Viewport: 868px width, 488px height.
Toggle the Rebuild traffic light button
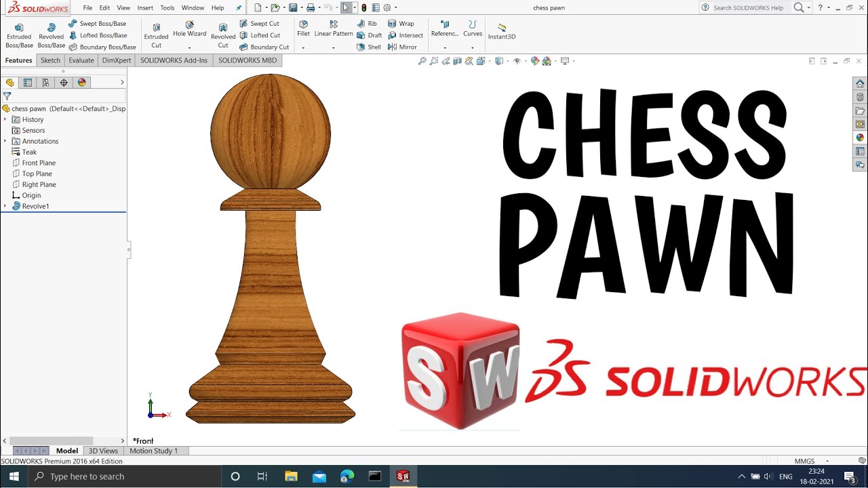(x=364, y=7)
